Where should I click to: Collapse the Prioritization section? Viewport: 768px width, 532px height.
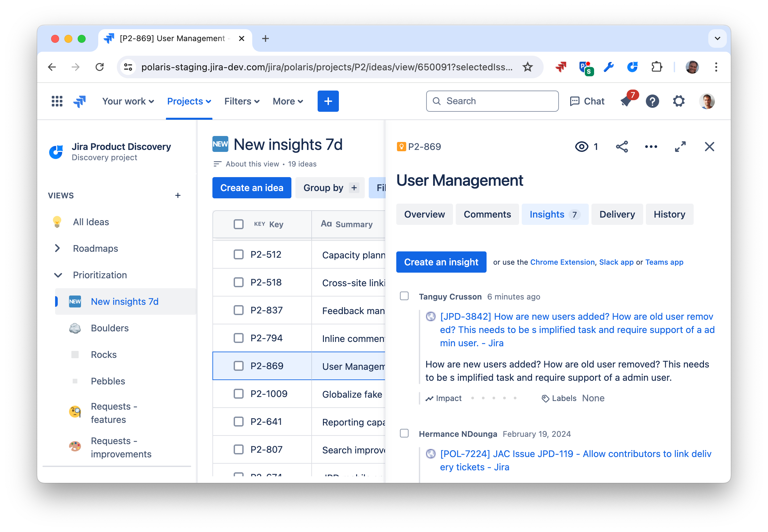[x=58, y=275]
